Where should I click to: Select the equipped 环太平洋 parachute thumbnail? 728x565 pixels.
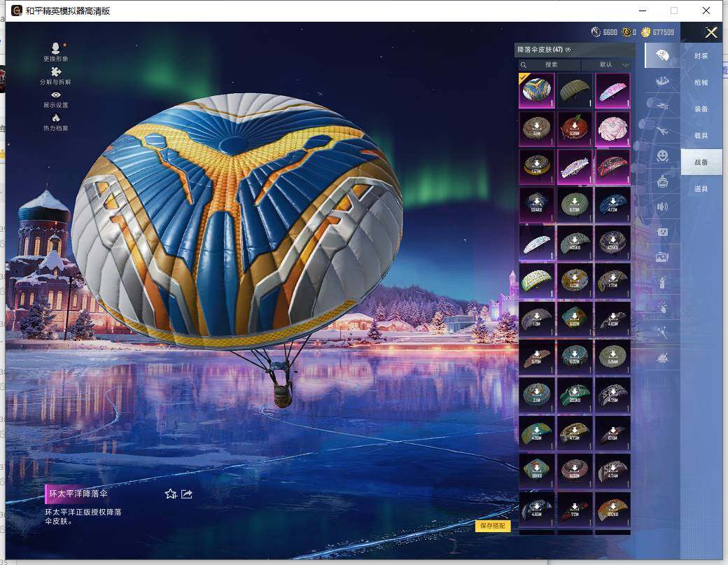[536, 90]
